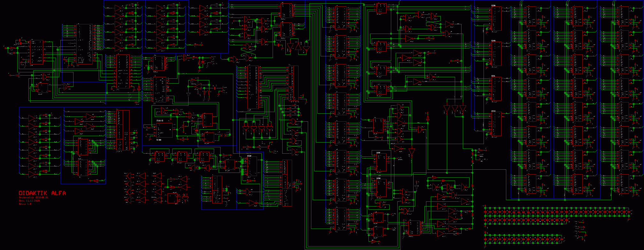Viewport: 644px width, 250px height.
Task: Click the chip labeled A3010
Action: 164,130
